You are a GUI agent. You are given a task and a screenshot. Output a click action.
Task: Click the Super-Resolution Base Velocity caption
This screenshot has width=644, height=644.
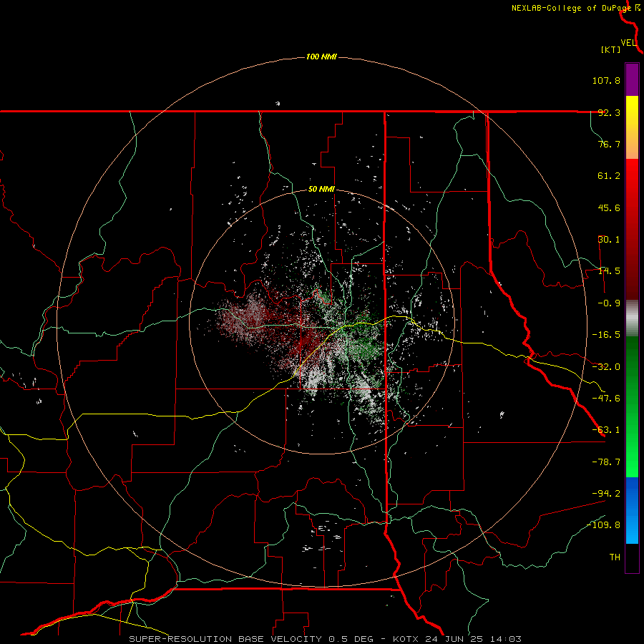(x=325, y=639)
